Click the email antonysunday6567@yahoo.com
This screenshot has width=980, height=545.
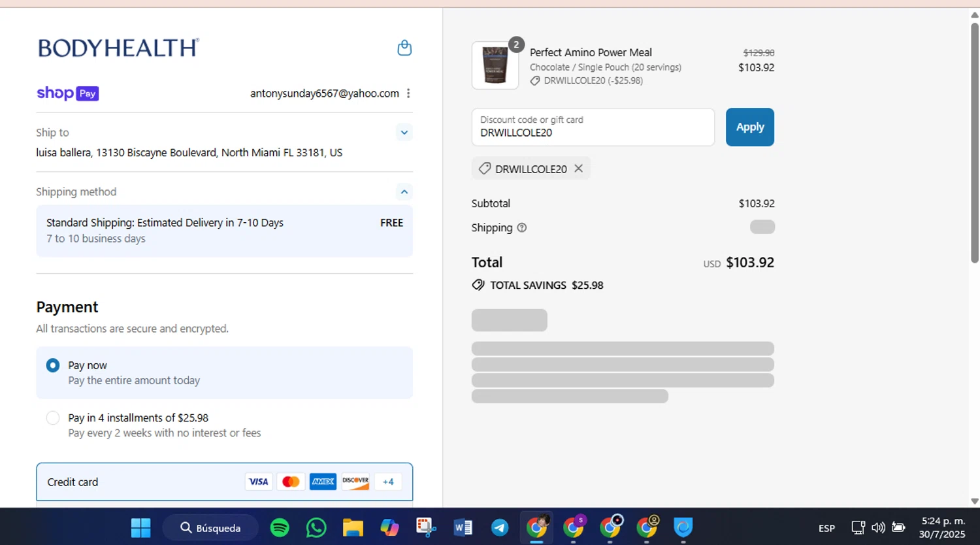[x=325, y=93]
